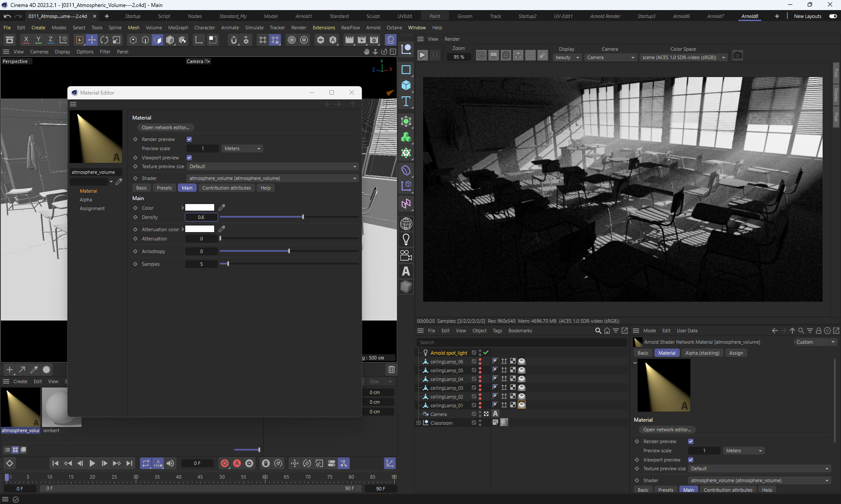Click the Color eyedropper in the Material Editor

(x=222, y=208)
